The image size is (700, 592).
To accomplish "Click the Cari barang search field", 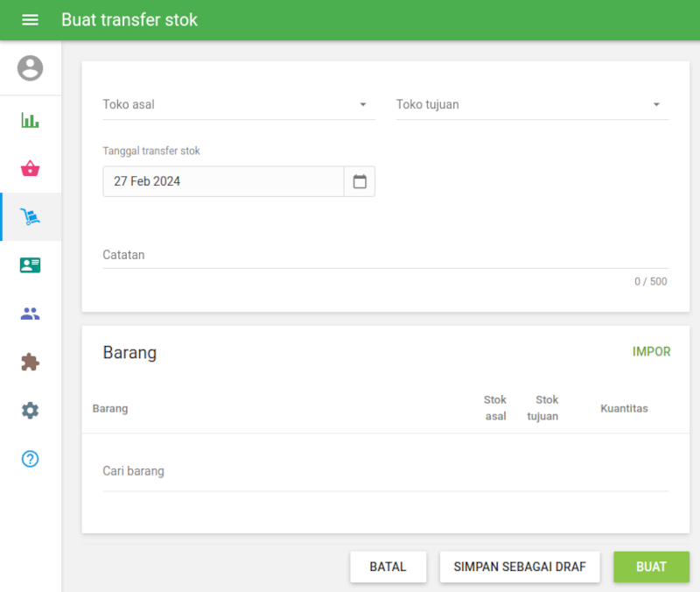I will pos(385,471).
